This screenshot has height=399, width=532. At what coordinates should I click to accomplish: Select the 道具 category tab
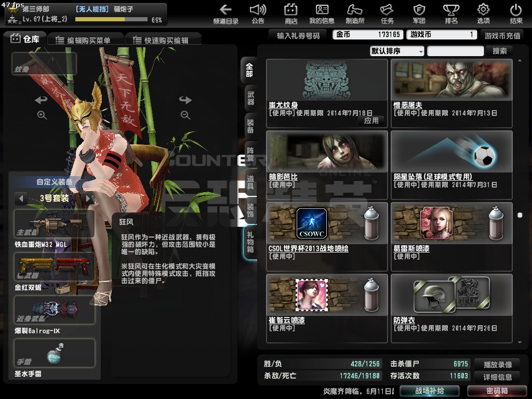point(250,182)
